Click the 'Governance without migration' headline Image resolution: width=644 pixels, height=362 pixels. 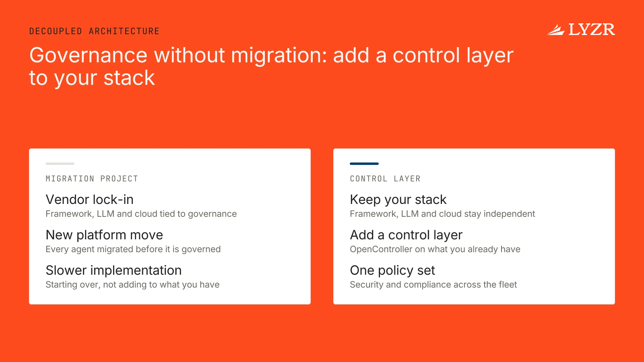pyautogui.click(x=271, y=66)
